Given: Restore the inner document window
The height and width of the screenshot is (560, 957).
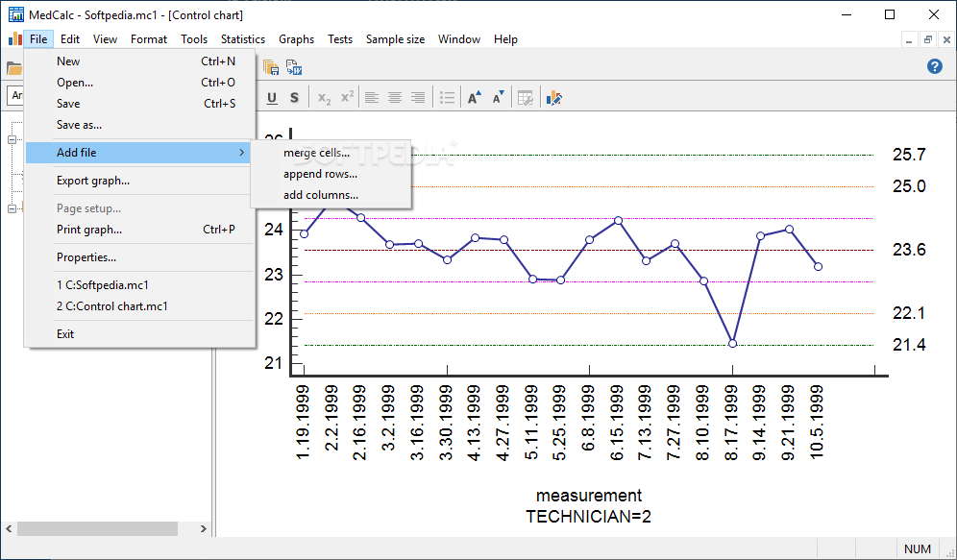Looking at the screenshot, I should (x=928, y=39).
